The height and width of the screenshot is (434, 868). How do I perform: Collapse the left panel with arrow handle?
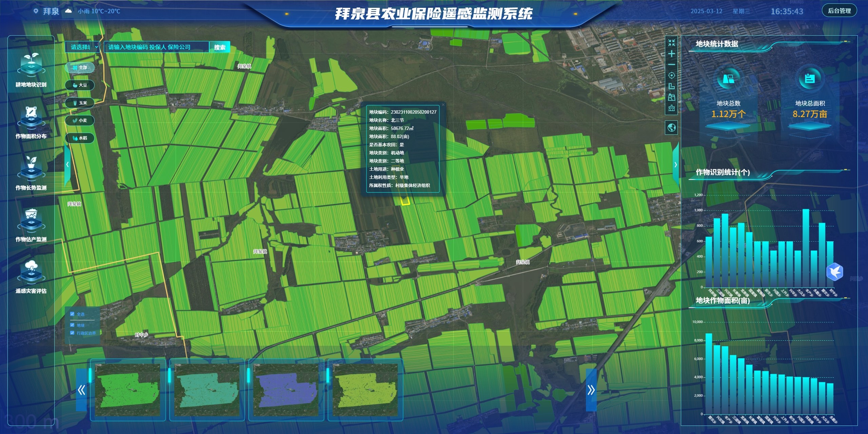(x=67, y=165)
